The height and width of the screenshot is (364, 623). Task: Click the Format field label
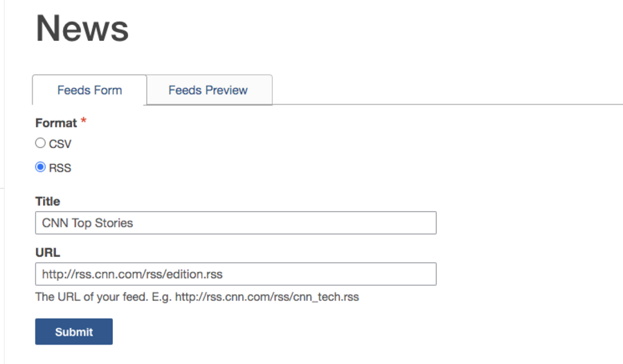[x=56, y=122]
